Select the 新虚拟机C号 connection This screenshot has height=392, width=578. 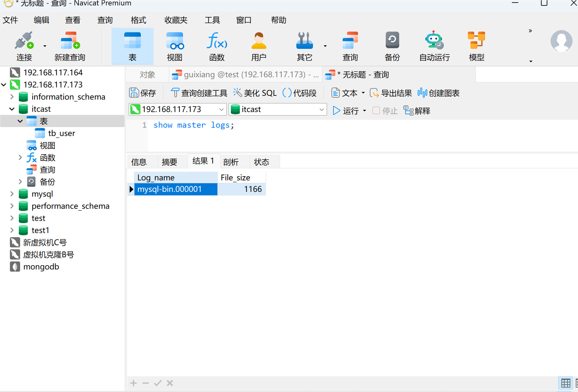(x=45, y=242)
